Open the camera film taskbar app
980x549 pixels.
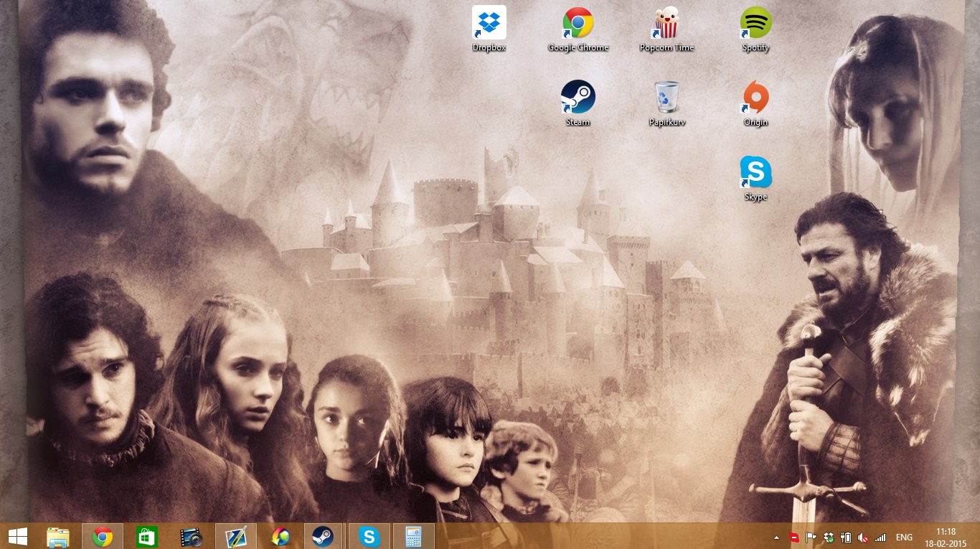click(x=192, y=536)
